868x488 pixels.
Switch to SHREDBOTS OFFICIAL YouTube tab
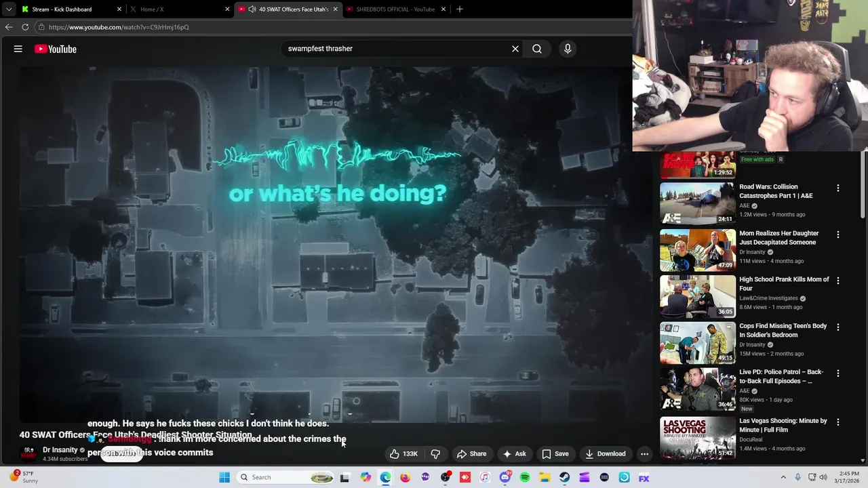pyautogui.click(x=395, y=9)
